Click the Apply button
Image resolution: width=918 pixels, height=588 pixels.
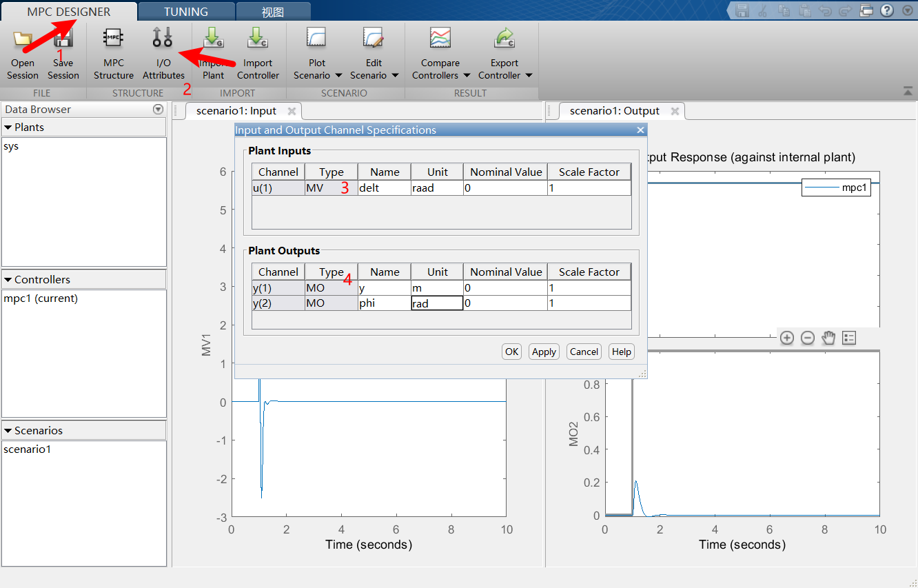[x=544, y=352]
